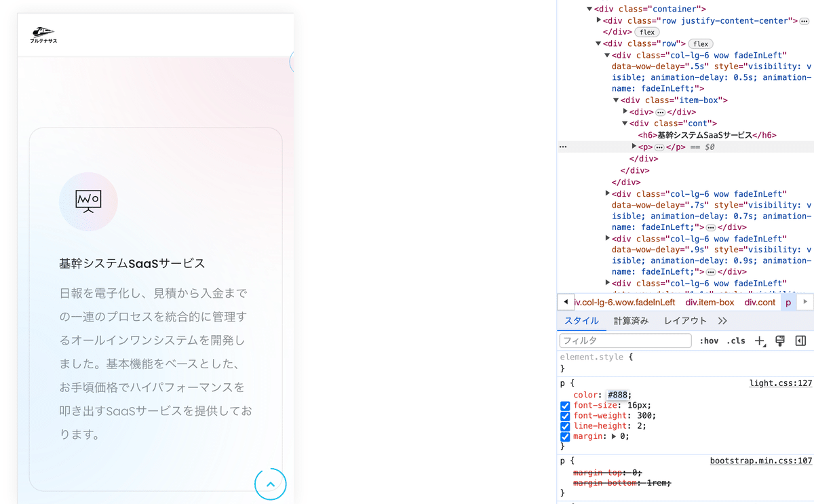
Task: Click the left breadcrumb scroll arrow
Action: 565,302
